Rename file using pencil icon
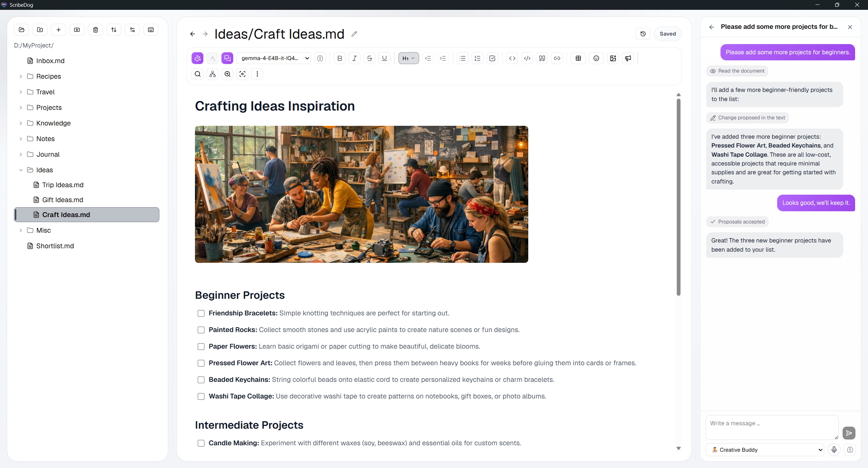The width and height of the screenshot is (868, 468). click(x=354, y=34)
